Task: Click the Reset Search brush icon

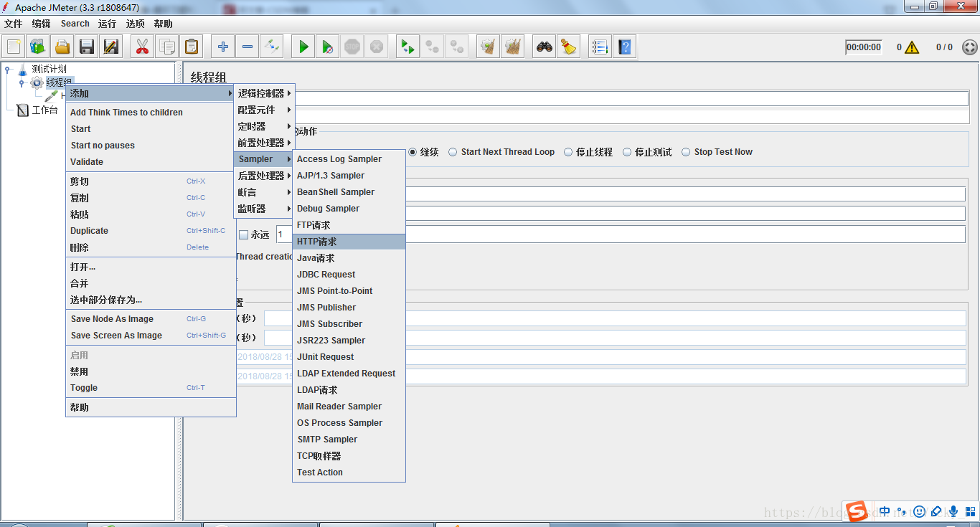Action: [x=569, y=47]
